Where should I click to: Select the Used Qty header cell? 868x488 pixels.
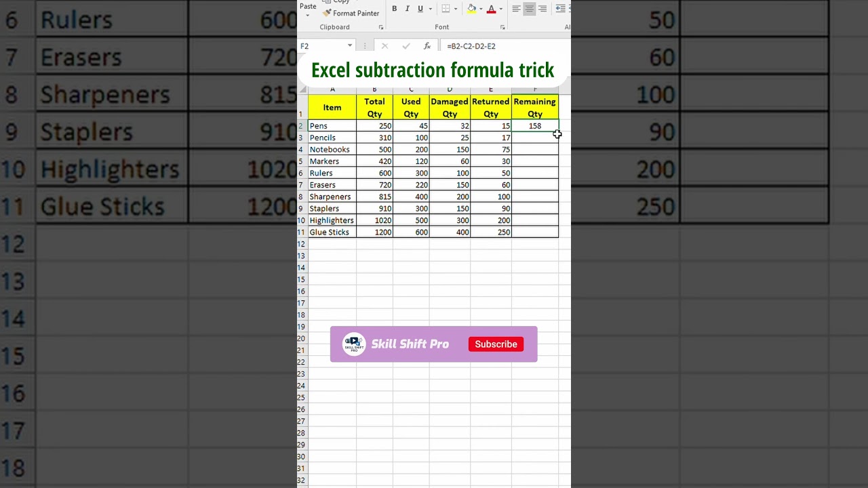tap(411, 107)
